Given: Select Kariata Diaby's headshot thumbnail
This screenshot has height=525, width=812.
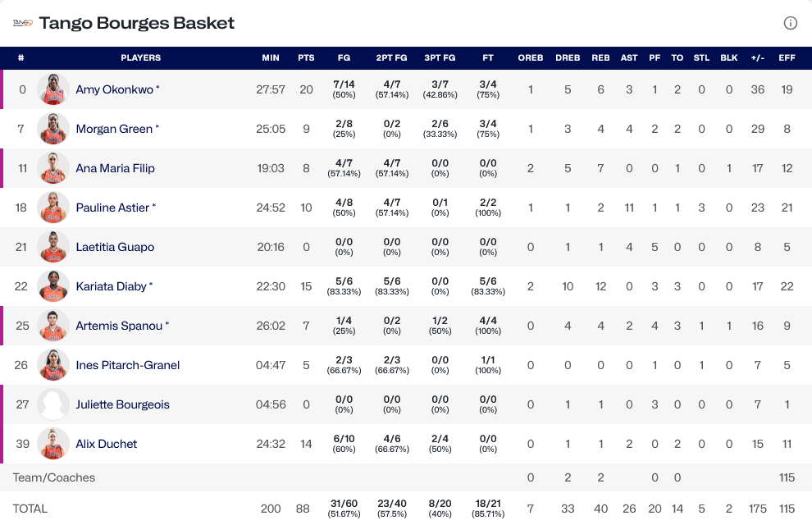Looking at the screenshot, I should [52, 286].
